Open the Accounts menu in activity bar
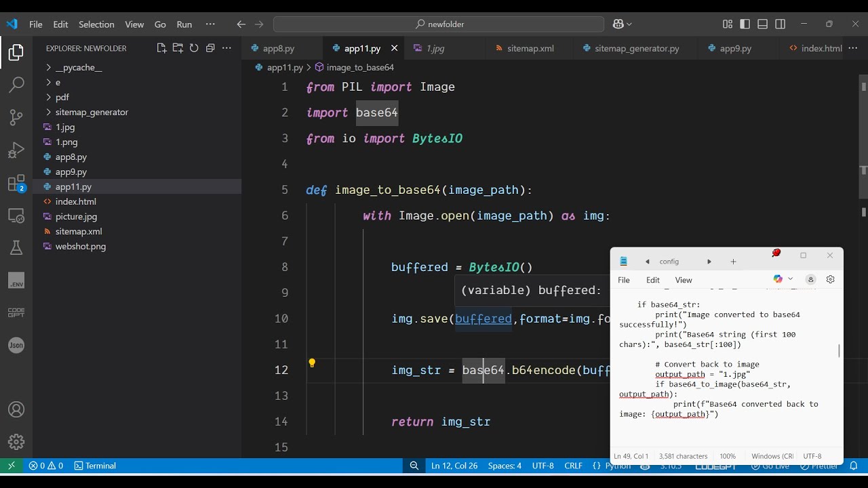Viewport: 868px width, 488px height. [x=16, y=410]
